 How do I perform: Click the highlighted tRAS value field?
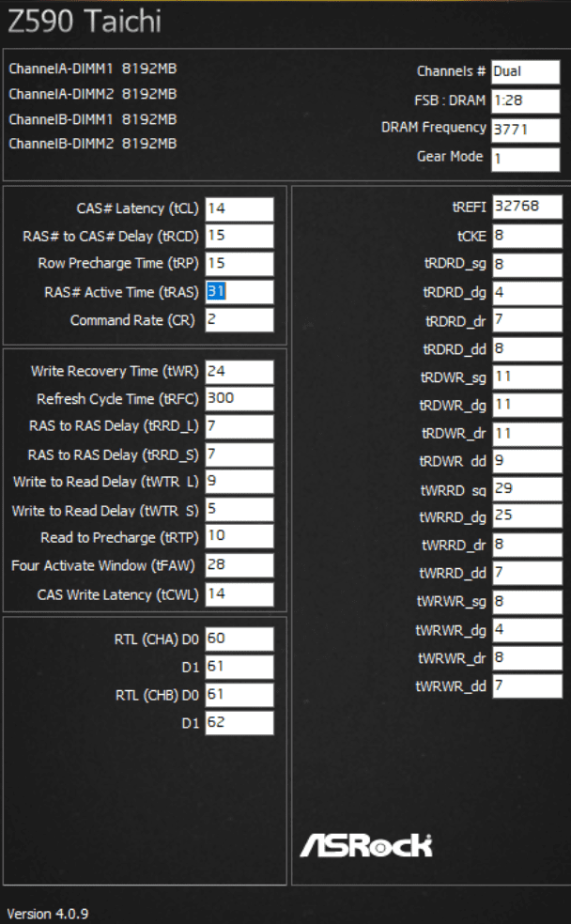coord(239,292)
